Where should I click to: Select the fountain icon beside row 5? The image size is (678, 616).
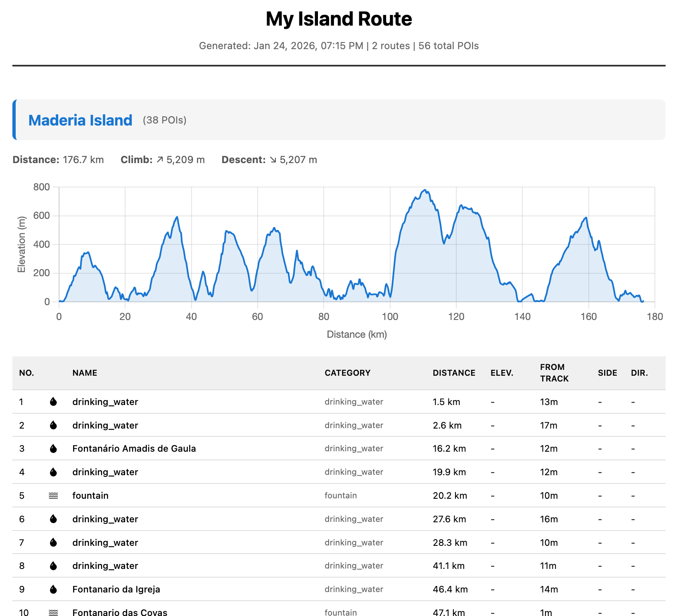pos(54,495)
